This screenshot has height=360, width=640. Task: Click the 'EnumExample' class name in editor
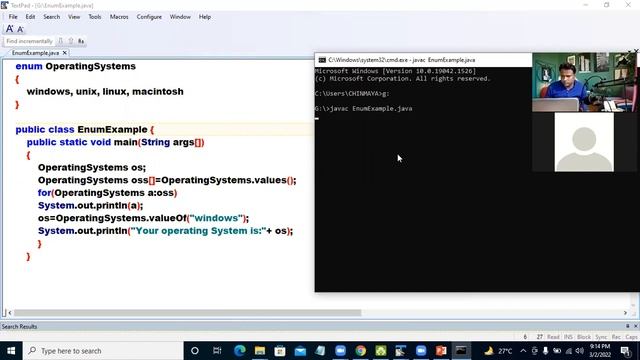[x=112, y=129]
